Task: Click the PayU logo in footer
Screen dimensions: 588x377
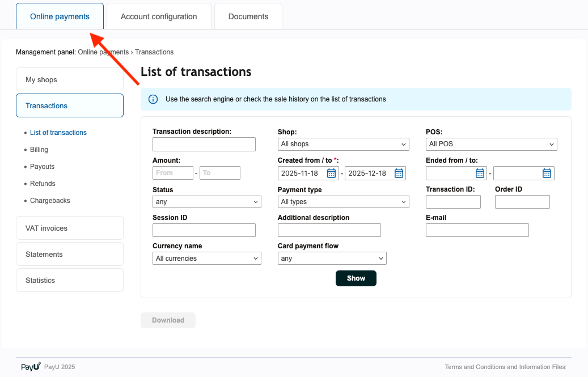Action: coord(31,367)
